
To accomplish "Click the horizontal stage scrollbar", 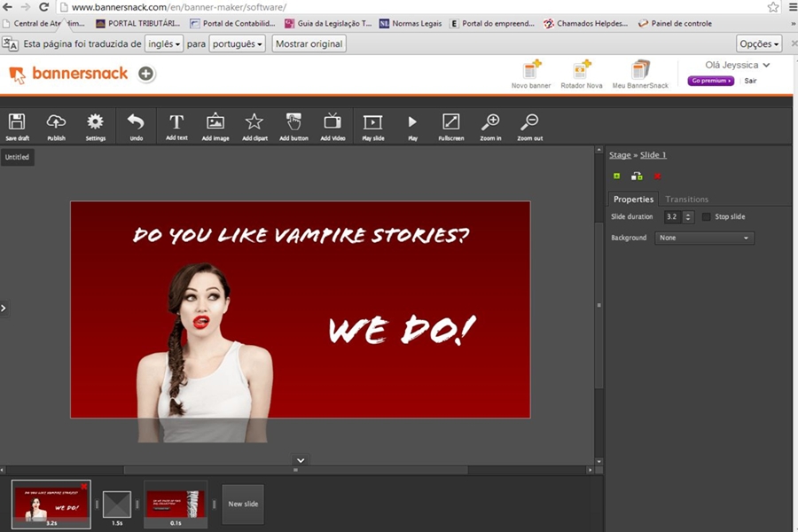I will click(x=295, y=470).
